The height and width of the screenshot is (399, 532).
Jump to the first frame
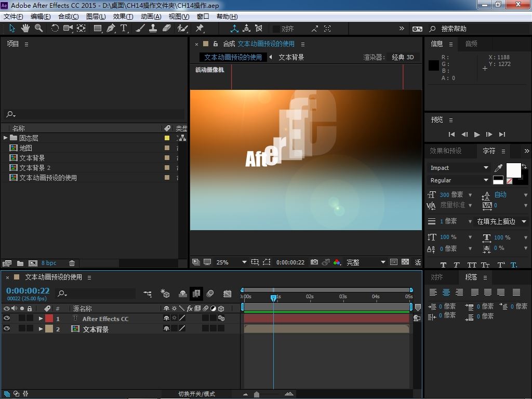pyautogui.click(x=451, y=135)
